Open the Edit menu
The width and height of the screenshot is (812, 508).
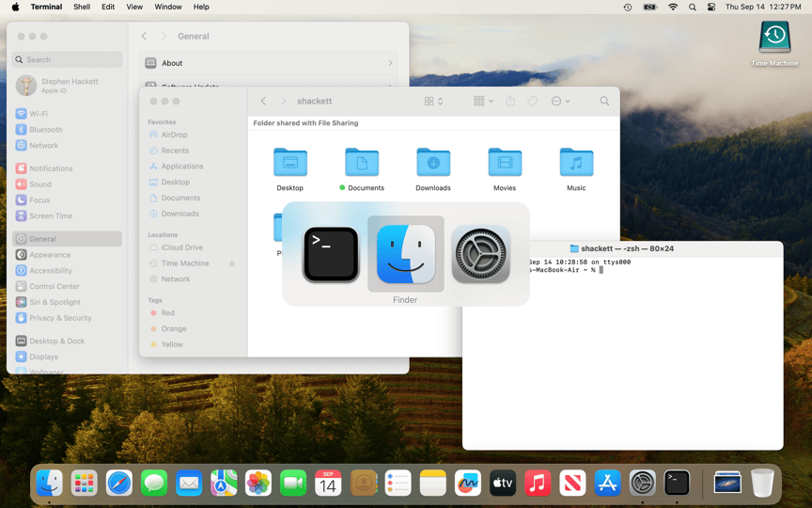coord(108,7)
